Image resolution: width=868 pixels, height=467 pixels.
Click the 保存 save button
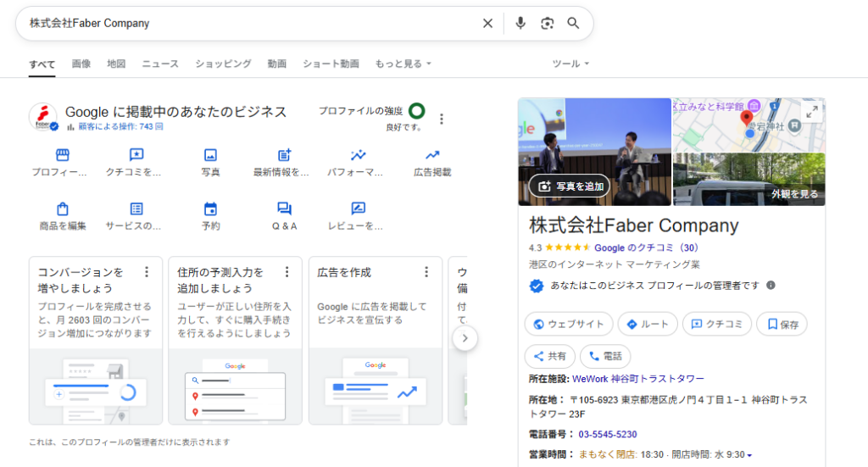pos(782,325)
